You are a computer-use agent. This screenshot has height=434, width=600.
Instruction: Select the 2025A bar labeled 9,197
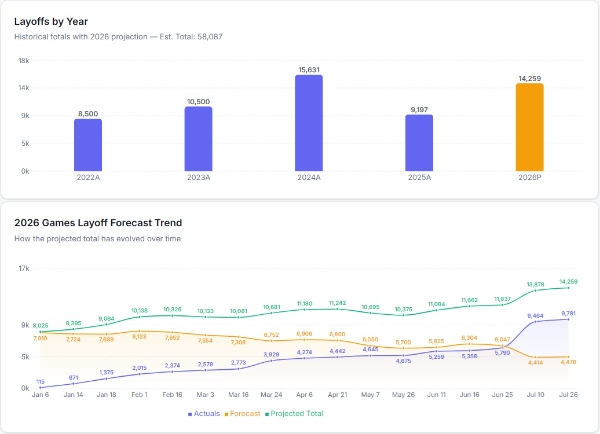tap(419, 143)
